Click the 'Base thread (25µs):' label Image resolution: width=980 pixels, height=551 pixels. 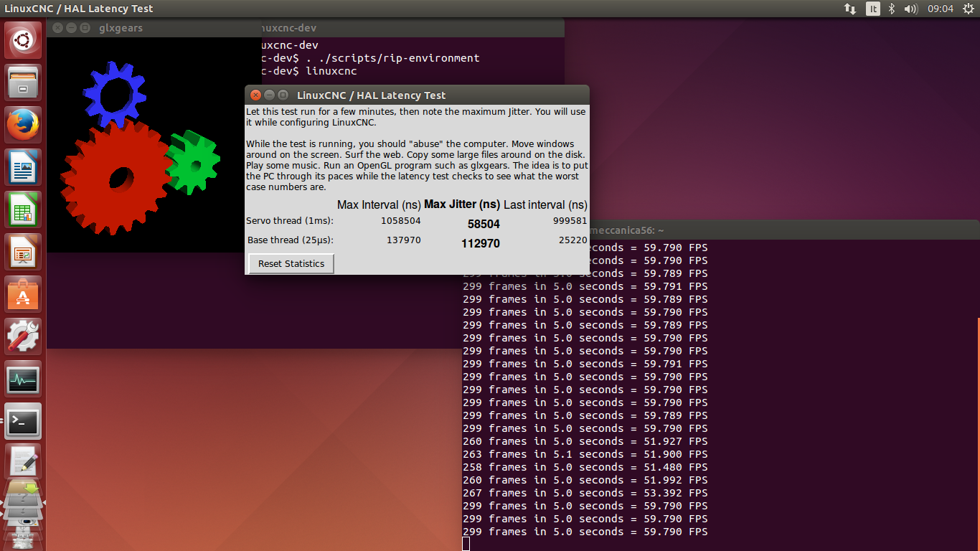coord(291,240)
